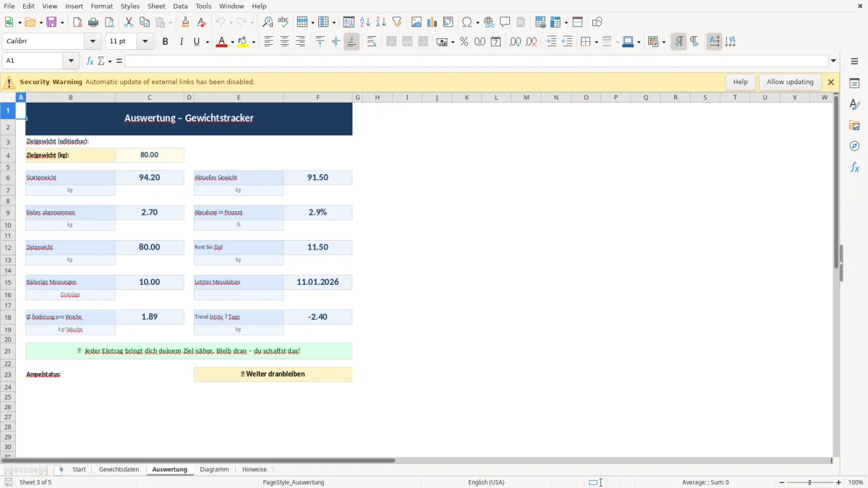The image size is (868, 488).
Task: Define print area icon
Action: (540, 22)
